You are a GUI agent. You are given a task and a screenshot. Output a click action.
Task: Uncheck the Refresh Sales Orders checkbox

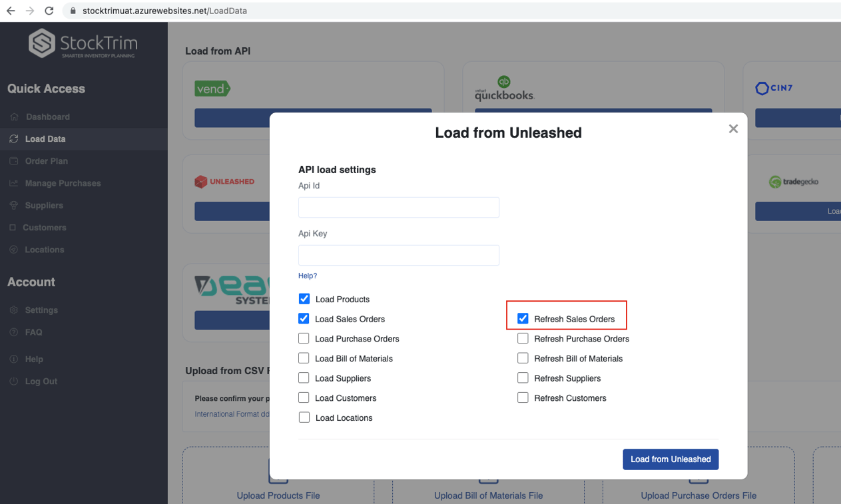pyautogui.click(x=523, y=319)
